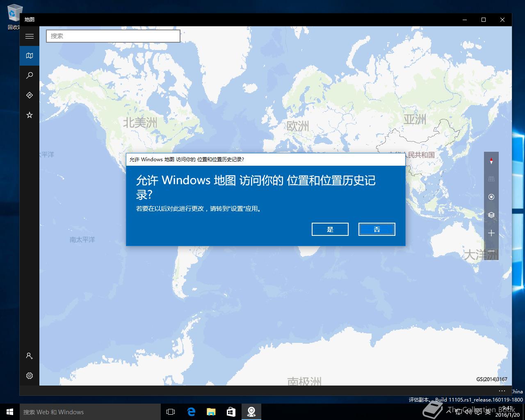Toggle the map tilt control
Viewport: 525px width, 420px height.
491,179
